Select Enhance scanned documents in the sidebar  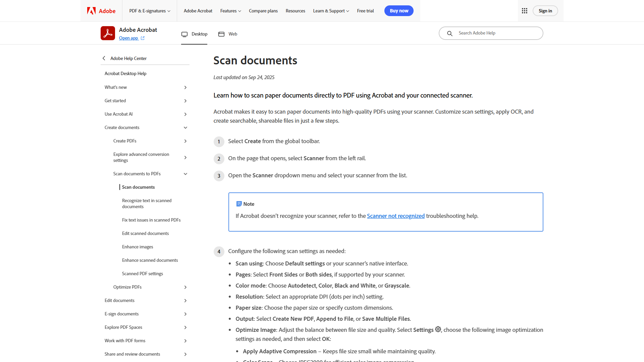[150, 260]
